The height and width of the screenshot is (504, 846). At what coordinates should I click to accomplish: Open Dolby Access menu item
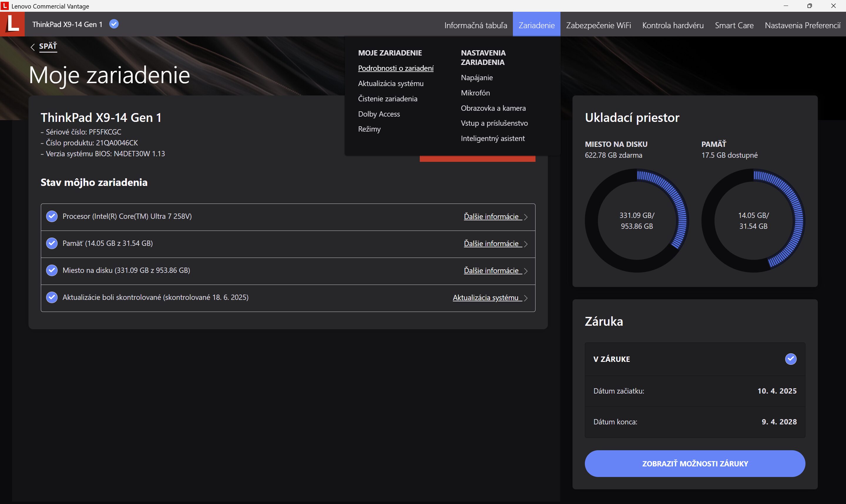pos(379,114)
